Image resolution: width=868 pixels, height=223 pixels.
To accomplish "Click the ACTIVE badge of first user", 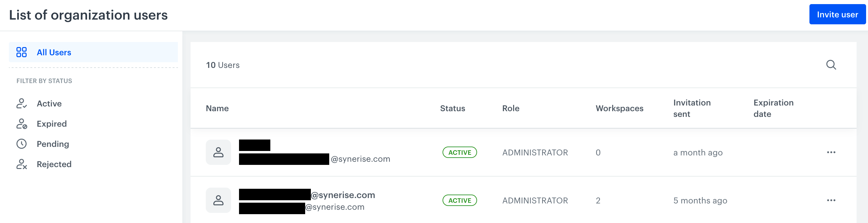I will (x=460, y=152).
